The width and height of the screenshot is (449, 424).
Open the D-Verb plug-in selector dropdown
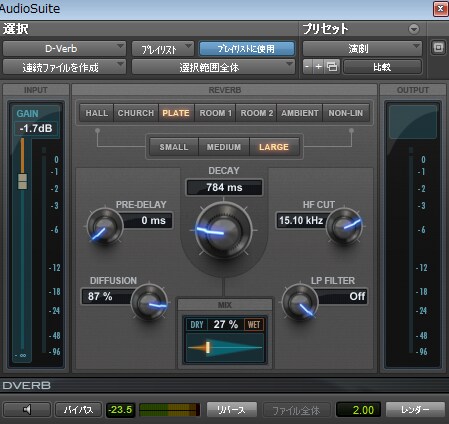64,49
